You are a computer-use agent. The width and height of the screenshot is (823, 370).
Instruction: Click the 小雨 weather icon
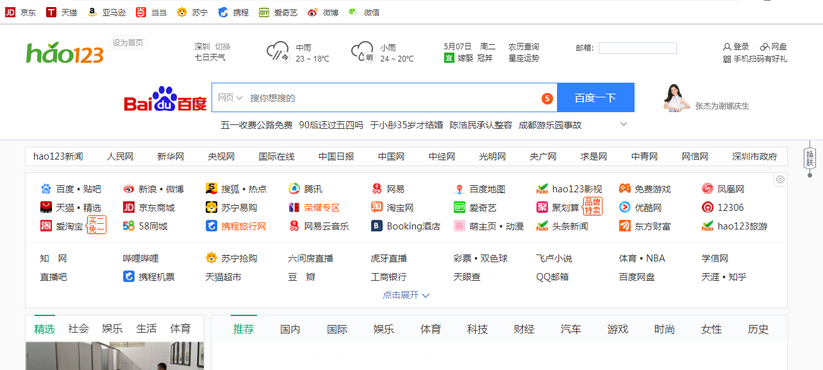(362, 52)
